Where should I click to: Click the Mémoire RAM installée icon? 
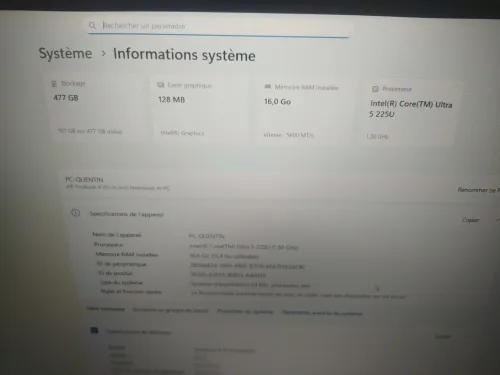(x=268, y=87)
